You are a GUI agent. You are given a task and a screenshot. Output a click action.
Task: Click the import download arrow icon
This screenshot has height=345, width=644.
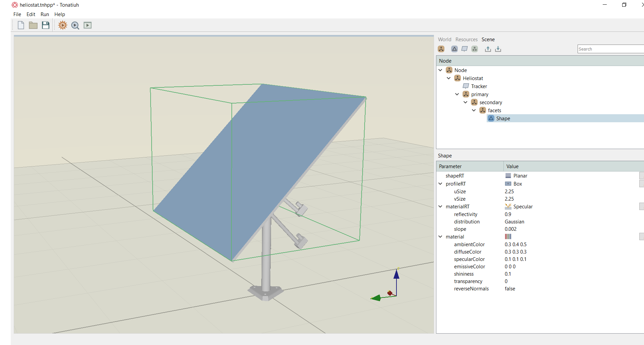tap(498, 49)
